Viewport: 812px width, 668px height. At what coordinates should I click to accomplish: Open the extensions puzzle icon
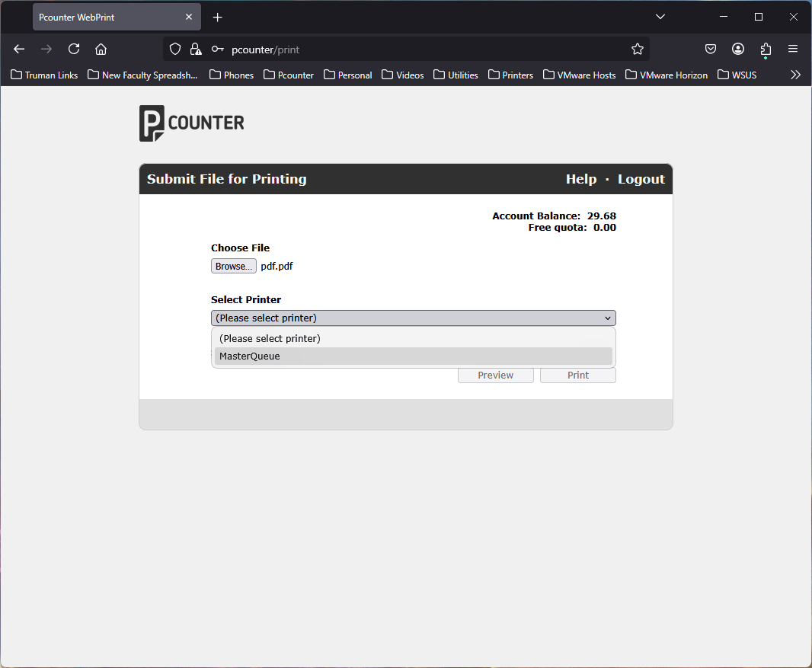pos(766,50)
